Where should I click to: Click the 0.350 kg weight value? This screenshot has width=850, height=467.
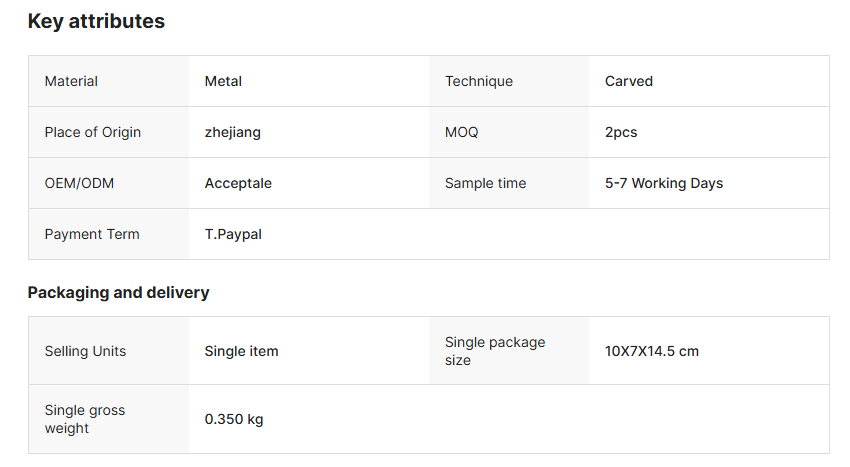234,419
